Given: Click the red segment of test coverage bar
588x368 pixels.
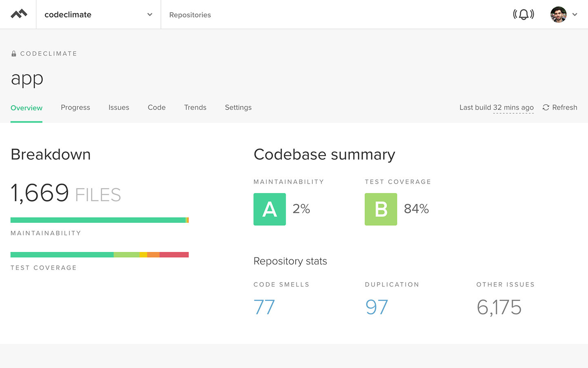Looking at the screenshot, I should point(174,255).
